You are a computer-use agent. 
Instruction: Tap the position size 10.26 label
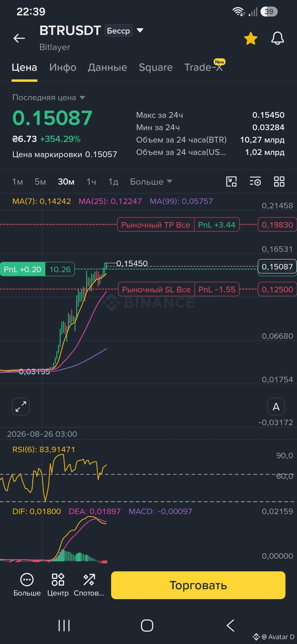60,269
